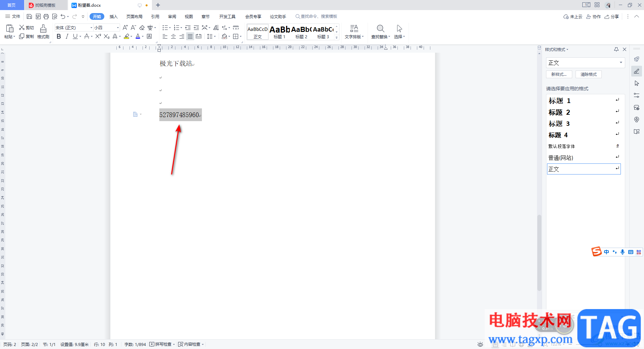Click the Copy (复制) icon
This screenshot has width=644, height=349.
[22, 36]
